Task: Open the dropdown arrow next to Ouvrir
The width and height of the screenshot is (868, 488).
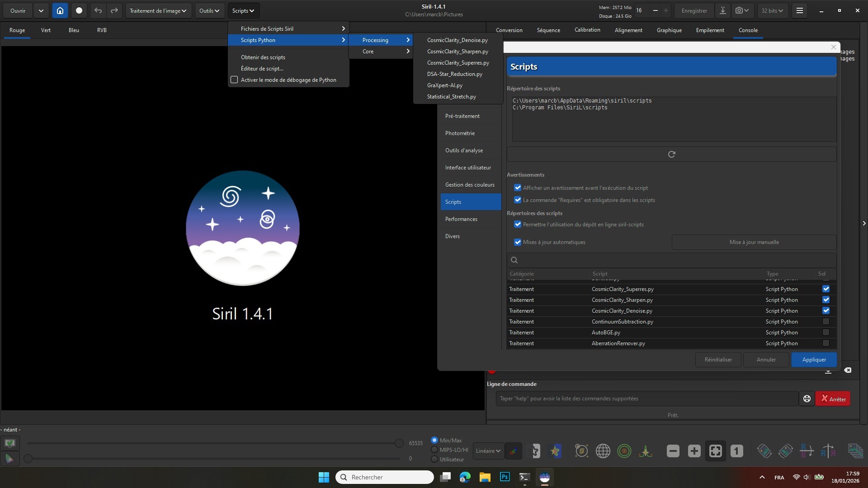Action: [x=41, y=10]
